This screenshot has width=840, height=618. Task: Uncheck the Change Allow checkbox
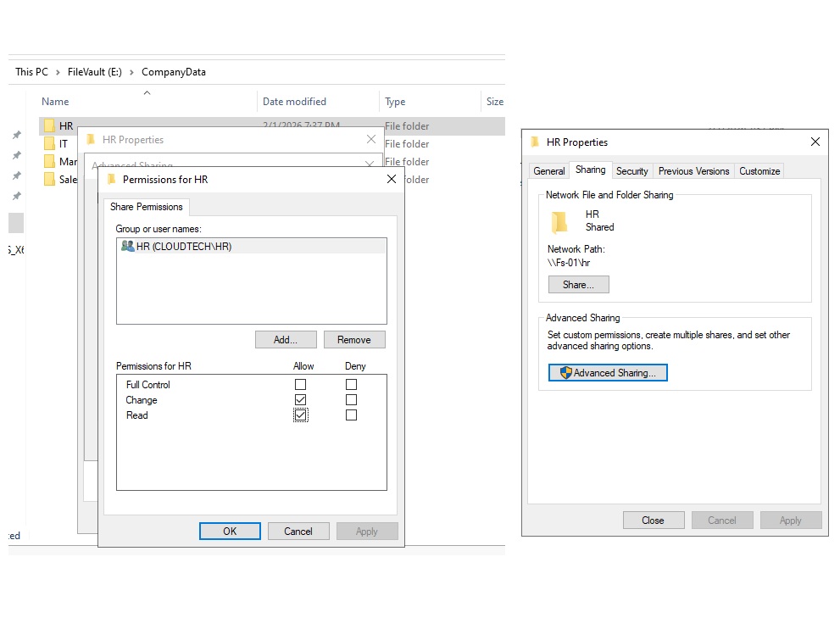pyautogui.click(x=300, y=400)
